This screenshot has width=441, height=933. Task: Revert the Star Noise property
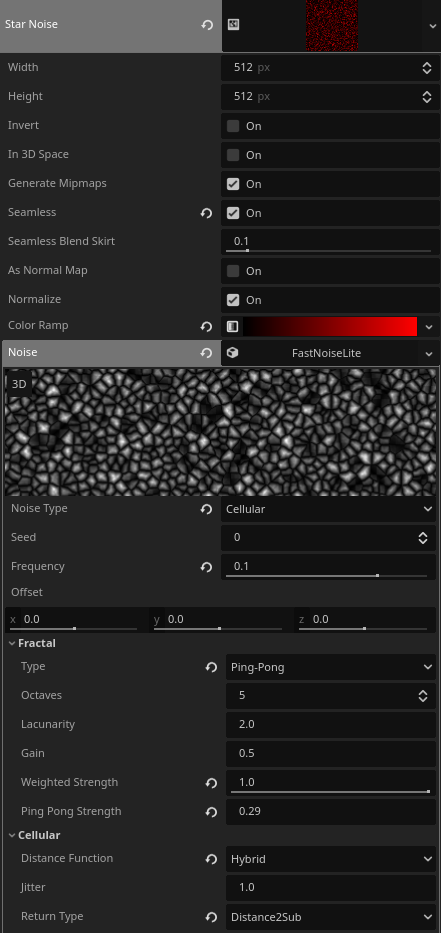click(x=207, y=25)
